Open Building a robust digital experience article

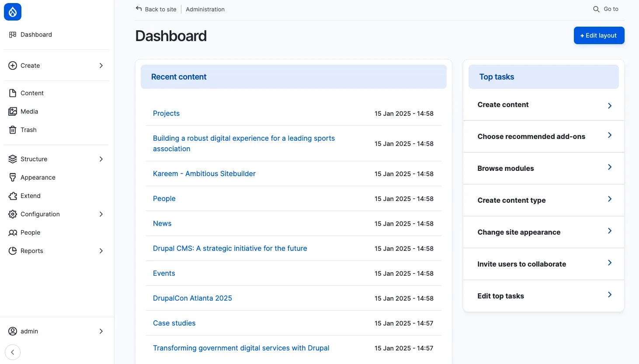tap(244, 143)
